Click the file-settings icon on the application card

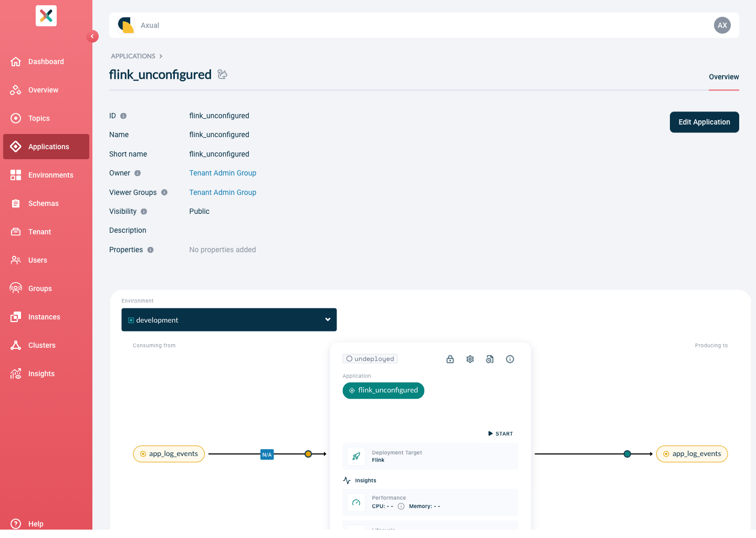point(490,359)
